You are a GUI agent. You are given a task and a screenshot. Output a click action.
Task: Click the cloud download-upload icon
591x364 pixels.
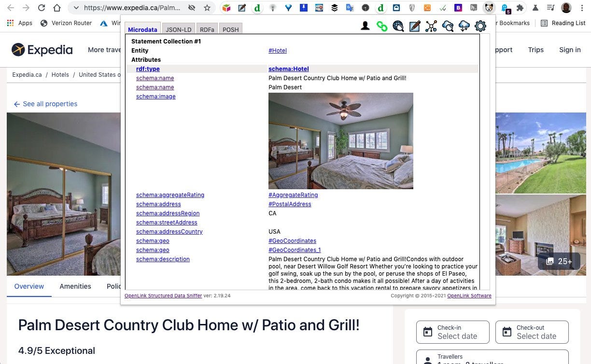click(x=464, y=26)
